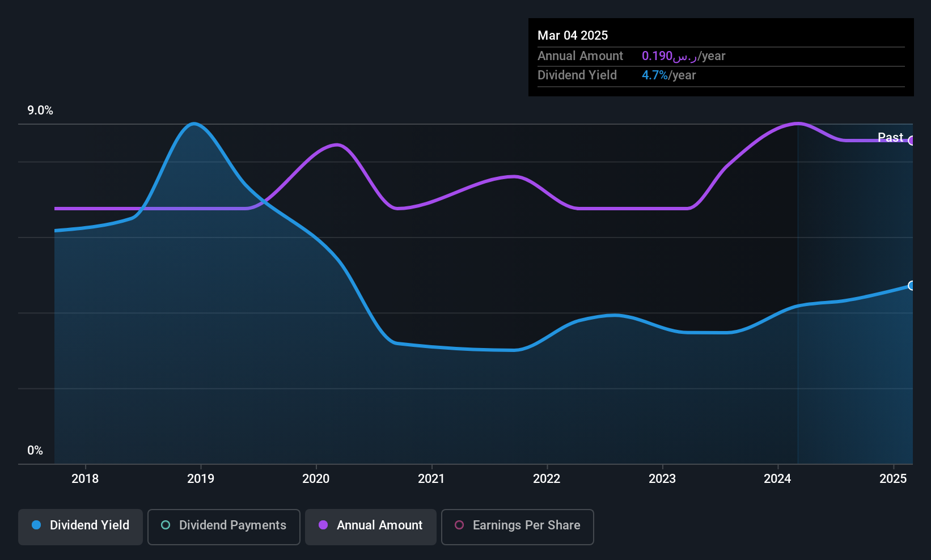The image size is (931, 560).
Task: Click the 2018 x-axis label
Action: click(85, 479)
